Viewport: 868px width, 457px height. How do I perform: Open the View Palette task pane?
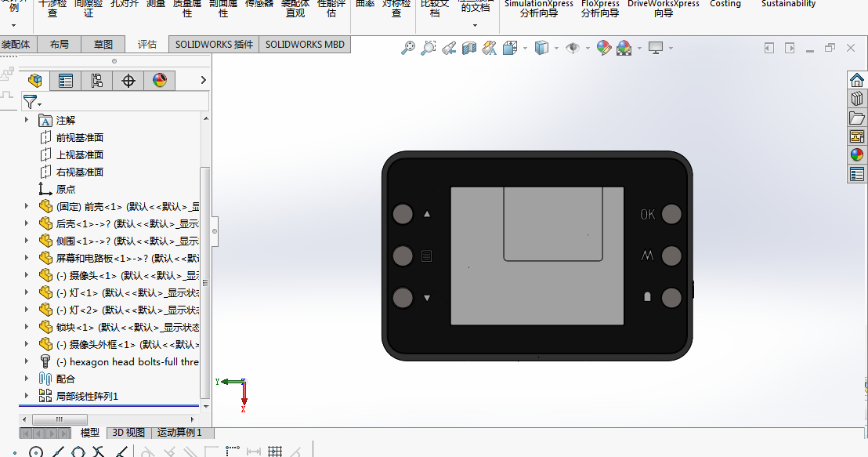coord(857,136)
